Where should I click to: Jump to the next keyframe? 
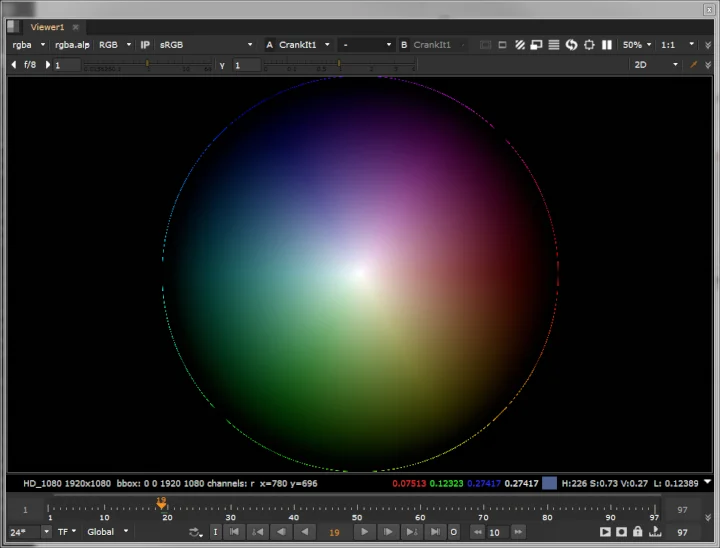click(411, 532)
